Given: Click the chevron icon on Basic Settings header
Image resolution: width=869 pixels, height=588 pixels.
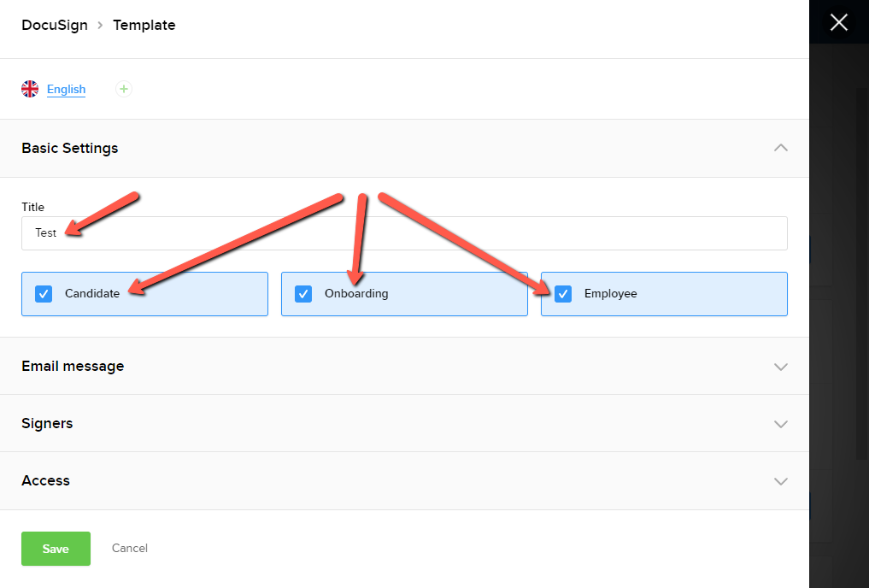Looking at the screenshot, I should [x=780, y=147].
